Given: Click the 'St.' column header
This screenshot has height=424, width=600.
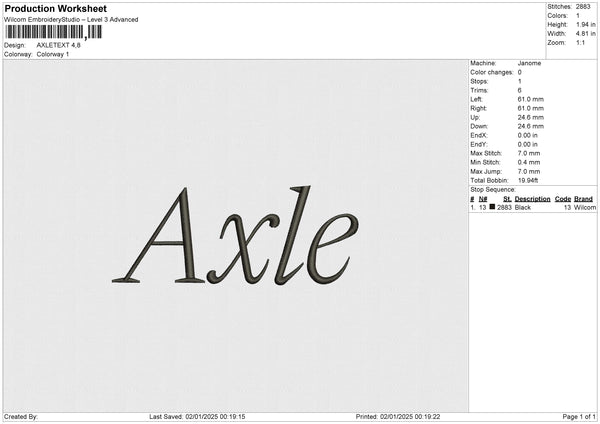Looking at the screenshot, I should 507,199.
